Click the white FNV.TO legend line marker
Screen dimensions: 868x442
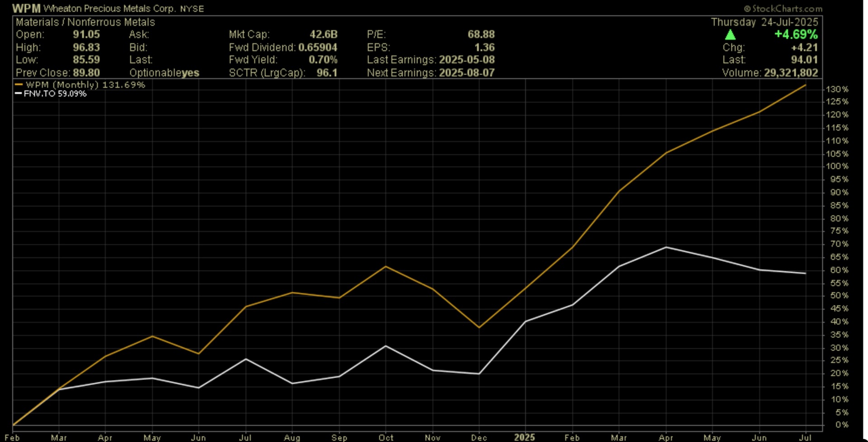pyautogui.click(x=19, y=94)
